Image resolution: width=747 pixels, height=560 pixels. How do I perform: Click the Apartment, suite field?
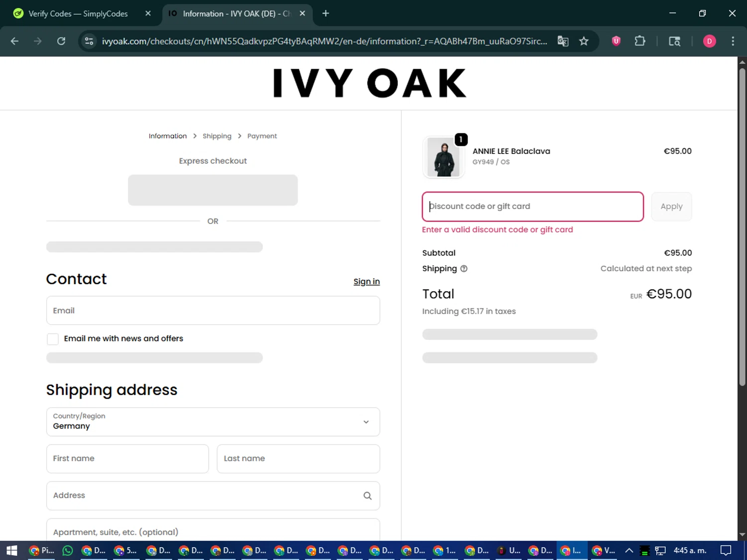213,531
